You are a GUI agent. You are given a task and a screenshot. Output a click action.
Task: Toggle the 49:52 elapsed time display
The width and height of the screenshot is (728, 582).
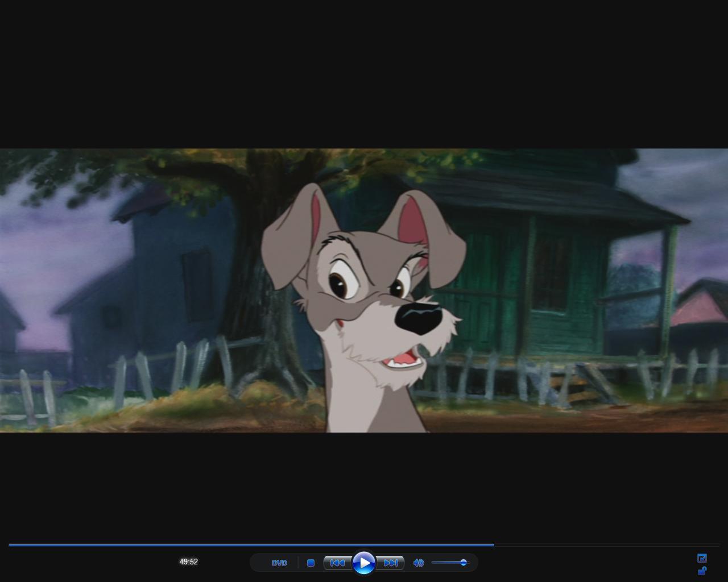point(189,562)
